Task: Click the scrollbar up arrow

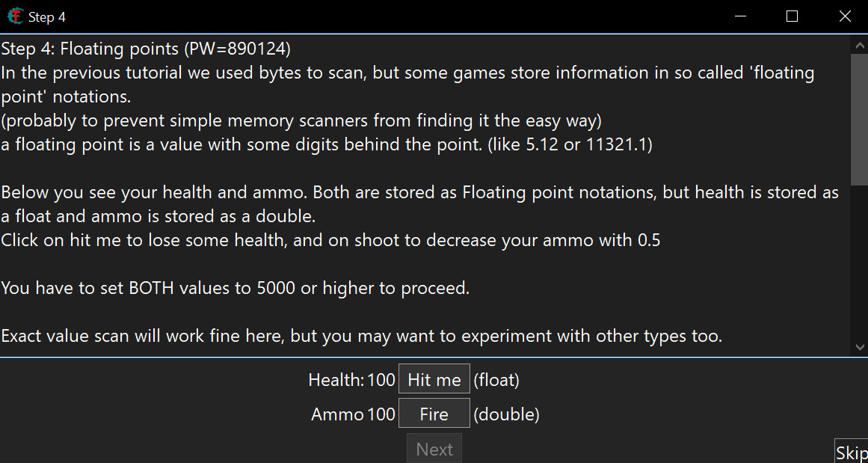Action: pyautogui.click(x=859, y=45)
